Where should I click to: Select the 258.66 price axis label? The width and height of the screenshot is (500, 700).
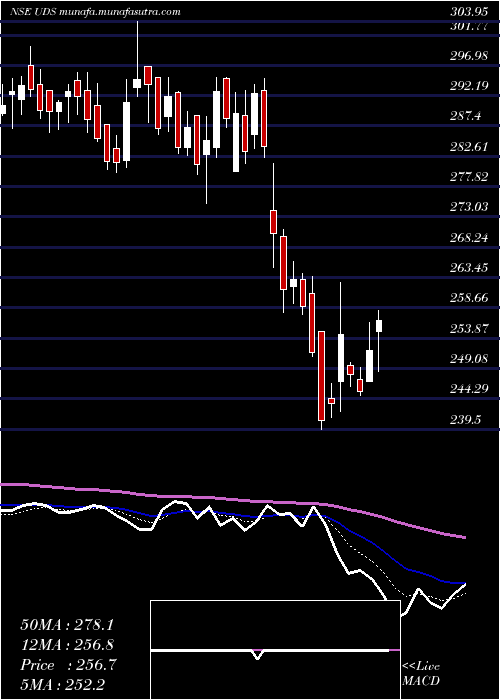click(470, 298)
